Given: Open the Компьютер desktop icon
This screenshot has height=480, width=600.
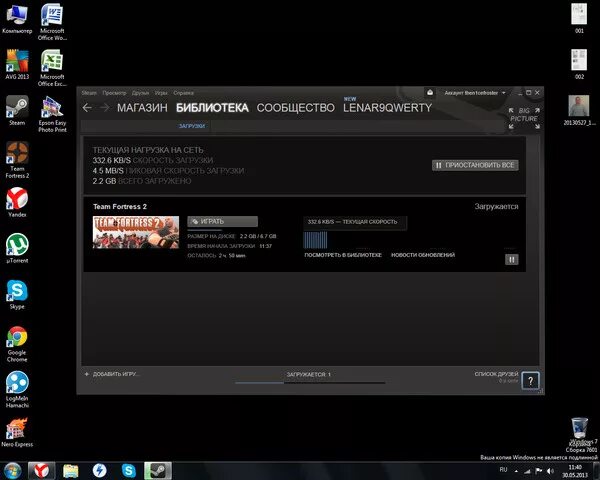Looking at the screenshot, I should pos(17,19).
